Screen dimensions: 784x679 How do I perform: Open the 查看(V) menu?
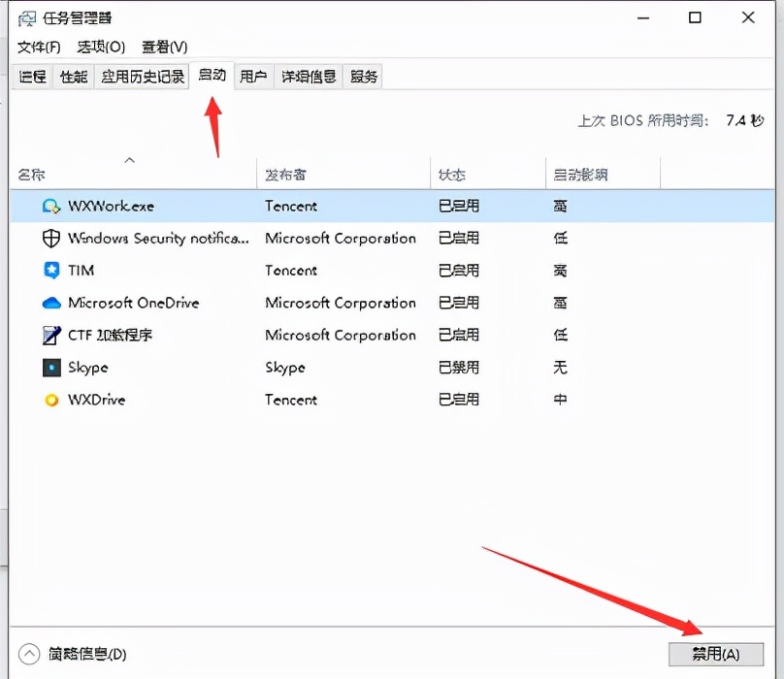[x=164, y=47]
